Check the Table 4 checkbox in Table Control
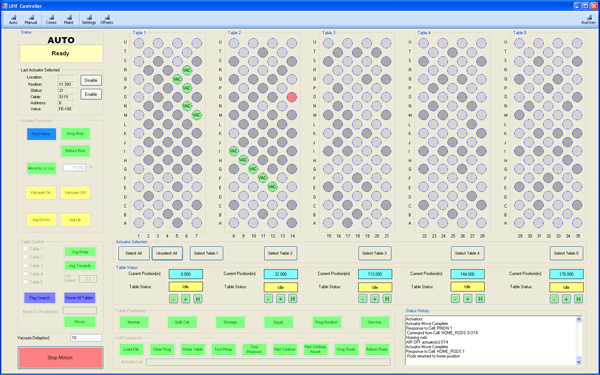The image size is (600, 375). (25, 274)
